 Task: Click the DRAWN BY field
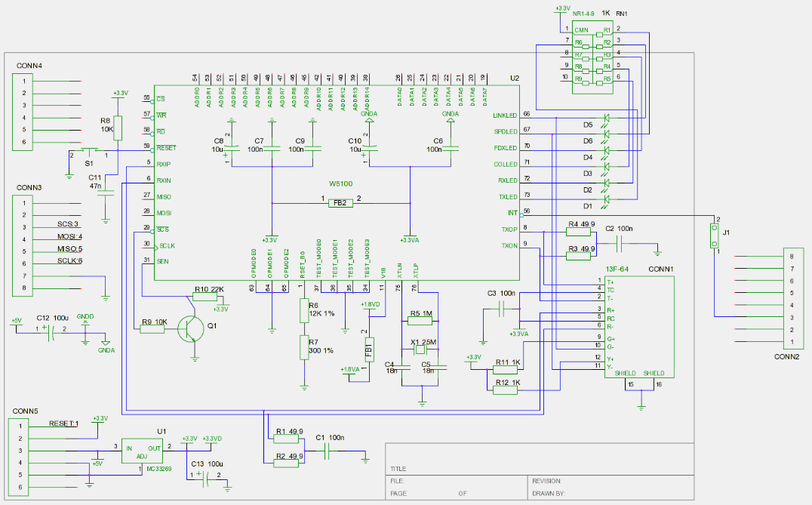pos(549,494)
